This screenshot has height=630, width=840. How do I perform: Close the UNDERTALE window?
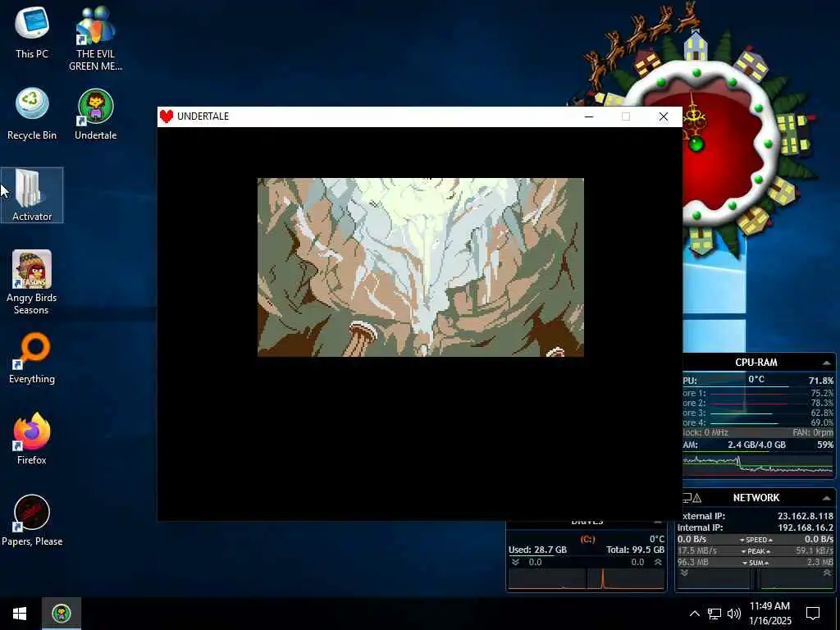click(663, 116)
